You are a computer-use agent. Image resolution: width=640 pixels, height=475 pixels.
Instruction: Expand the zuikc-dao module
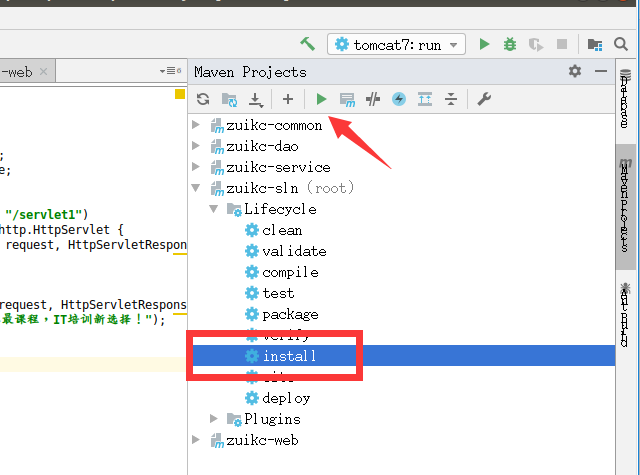pyautogui.click(x=196, y=146)
